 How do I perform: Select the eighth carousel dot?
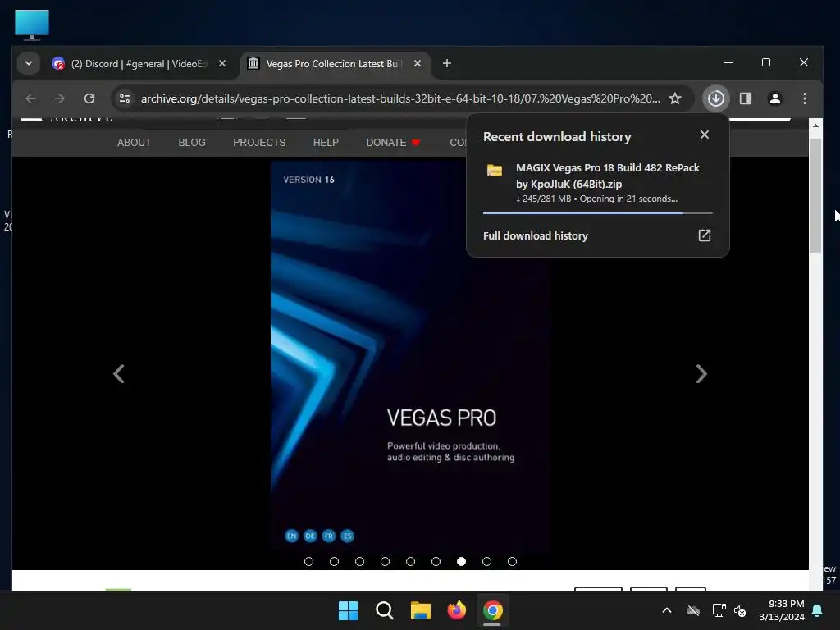tap(487, 561)
